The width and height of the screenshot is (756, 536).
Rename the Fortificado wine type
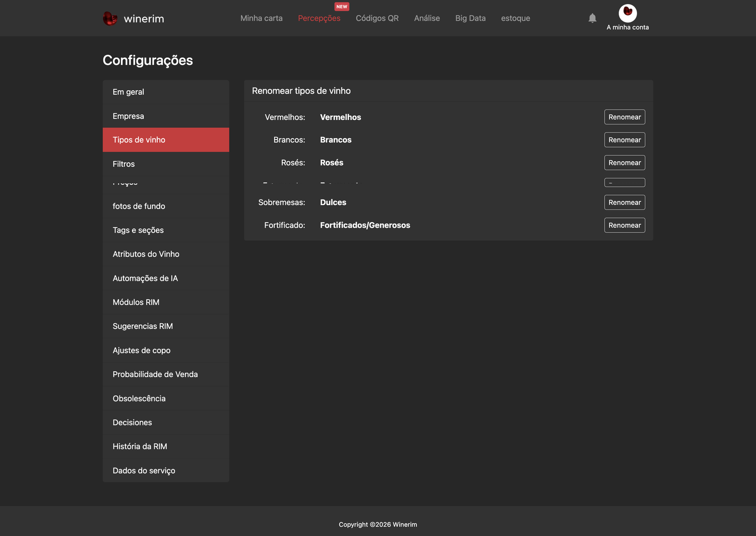(x=624, y=225)
